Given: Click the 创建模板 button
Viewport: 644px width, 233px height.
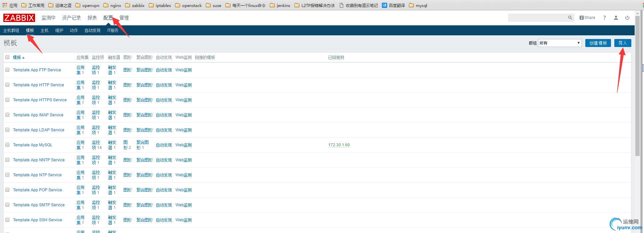Looking at the screenshot, I should click(x=598, y=43).
